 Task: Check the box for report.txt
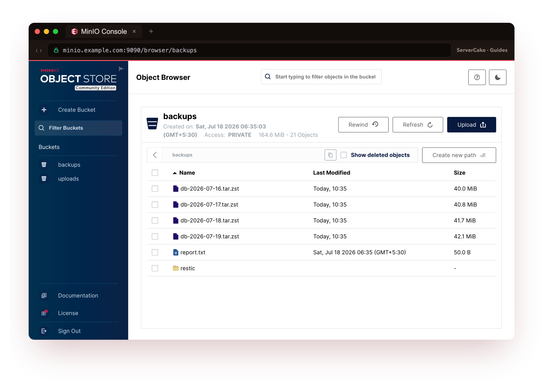(155, 253)
